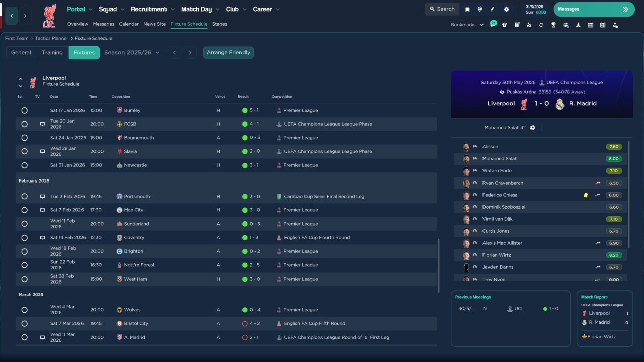The image size is (644, 362).
Task: Click the trophy icon in bookmarks bar
Action: (553, 25)
